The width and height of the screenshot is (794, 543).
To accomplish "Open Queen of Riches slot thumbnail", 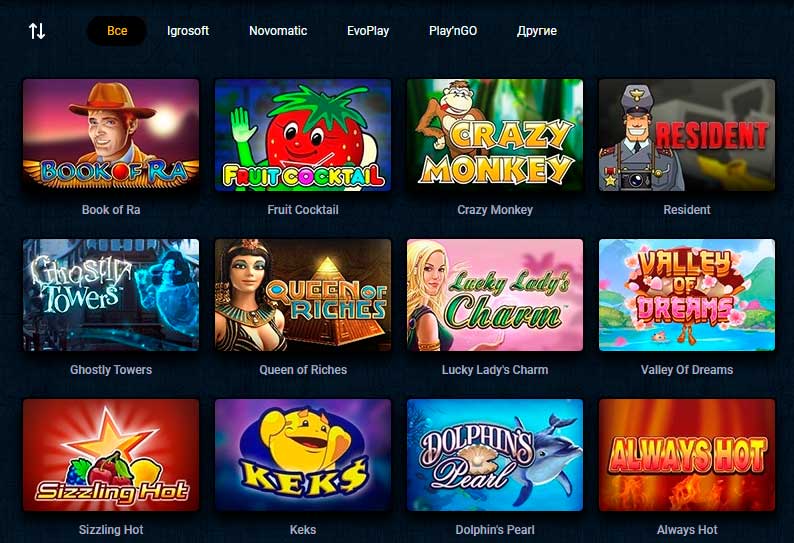I will [303, 295].
